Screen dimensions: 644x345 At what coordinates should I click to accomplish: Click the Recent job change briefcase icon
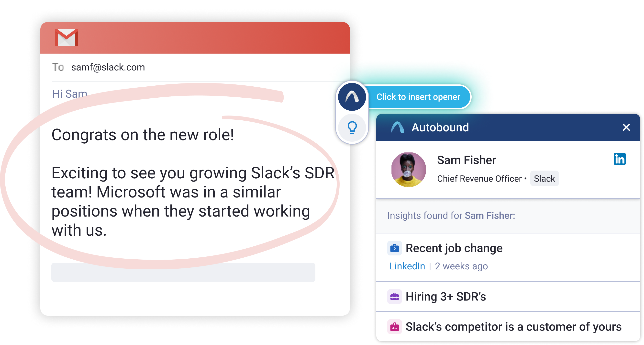tap(395, 248)
